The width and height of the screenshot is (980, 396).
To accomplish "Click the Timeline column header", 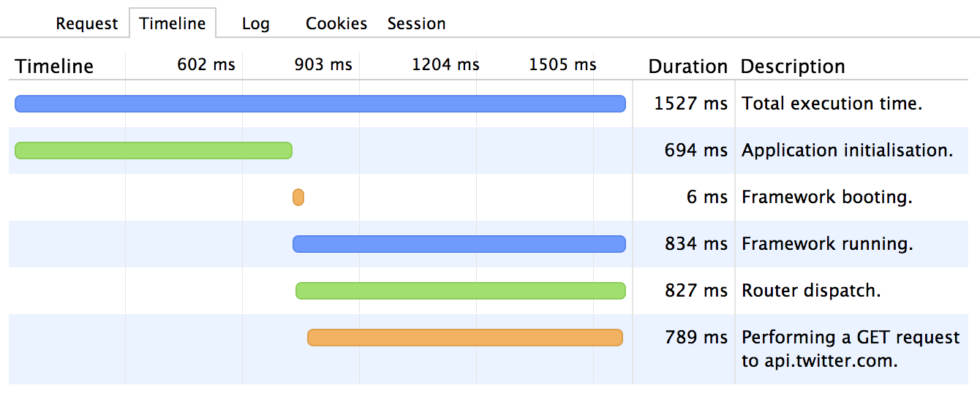I will tap(55, 66).
